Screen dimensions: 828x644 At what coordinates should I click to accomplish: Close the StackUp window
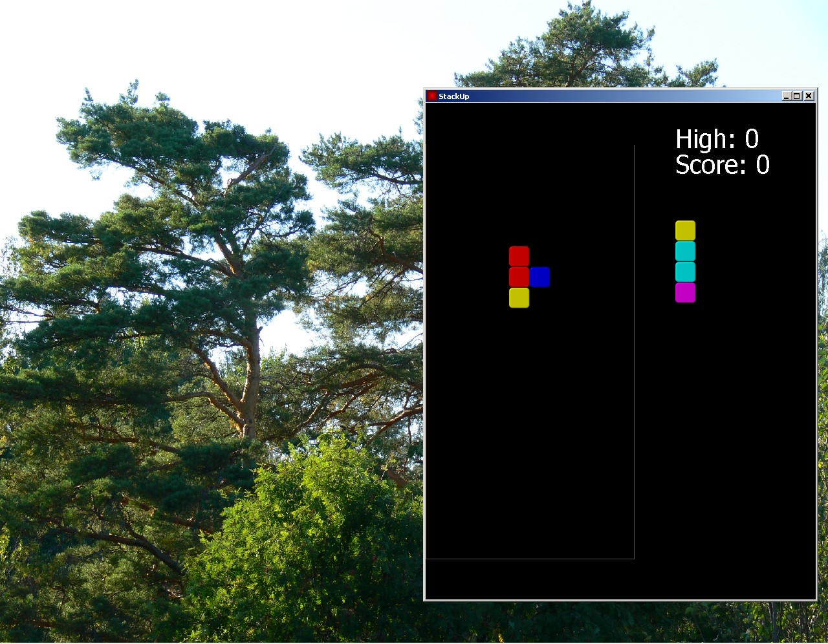coord(809,96)
